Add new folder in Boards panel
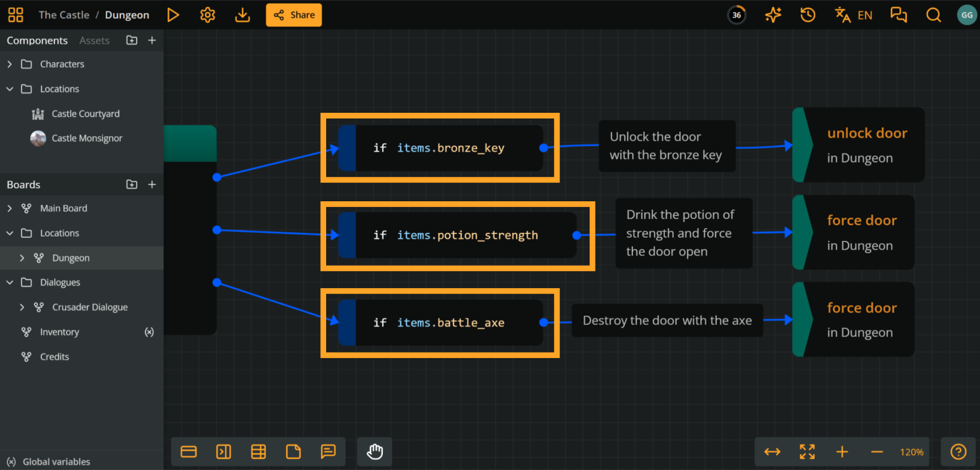980x470 pixels. click(x=132, y=184)
